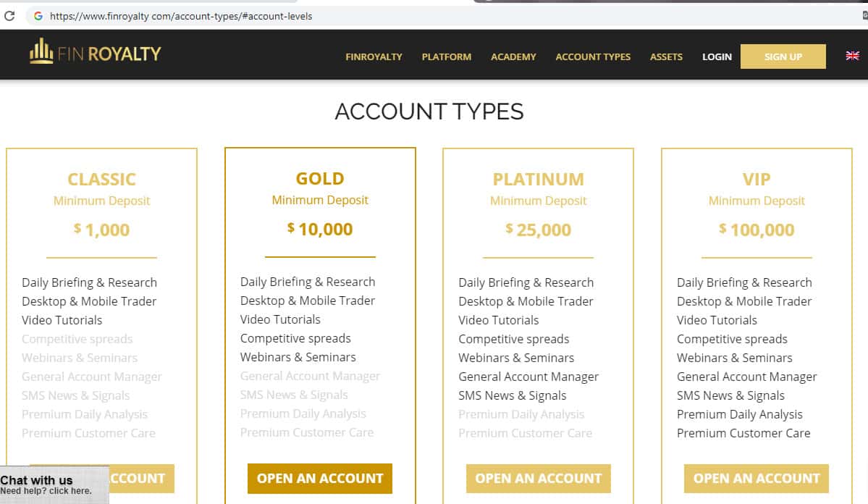This screenshot has width=868, height=504.
Task: Click the VIP $100,000 minimum deposit amount
Action: coord(757,230)
